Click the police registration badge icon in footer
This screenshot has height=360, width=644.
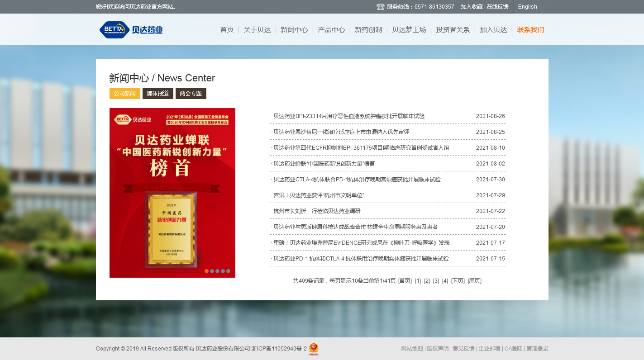click(314, 349)
